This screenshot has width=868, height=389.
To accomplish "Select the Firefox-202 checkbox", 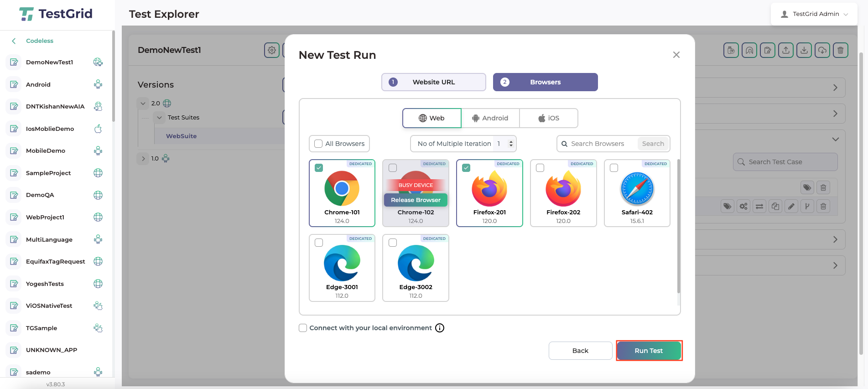I will click(x=540, y=168).
